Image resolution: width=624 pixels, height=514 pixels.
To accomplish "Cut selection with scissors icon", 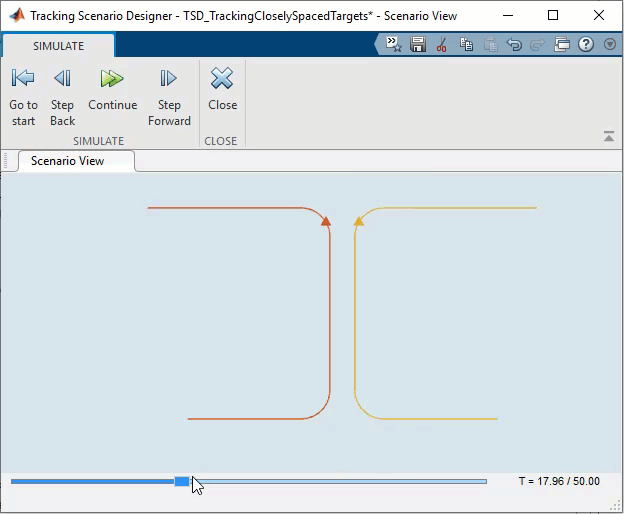I will tap(441, 44).
